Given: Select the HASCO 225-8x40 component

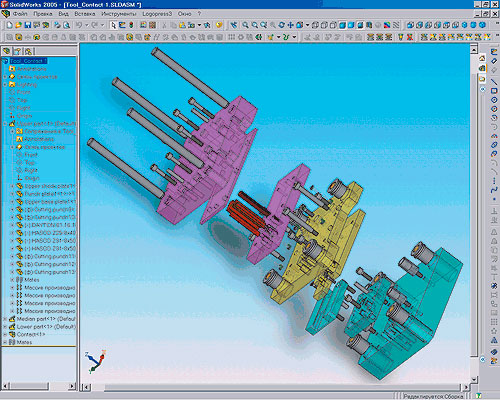Looking at the screenshot, I should tap(50, 233).
